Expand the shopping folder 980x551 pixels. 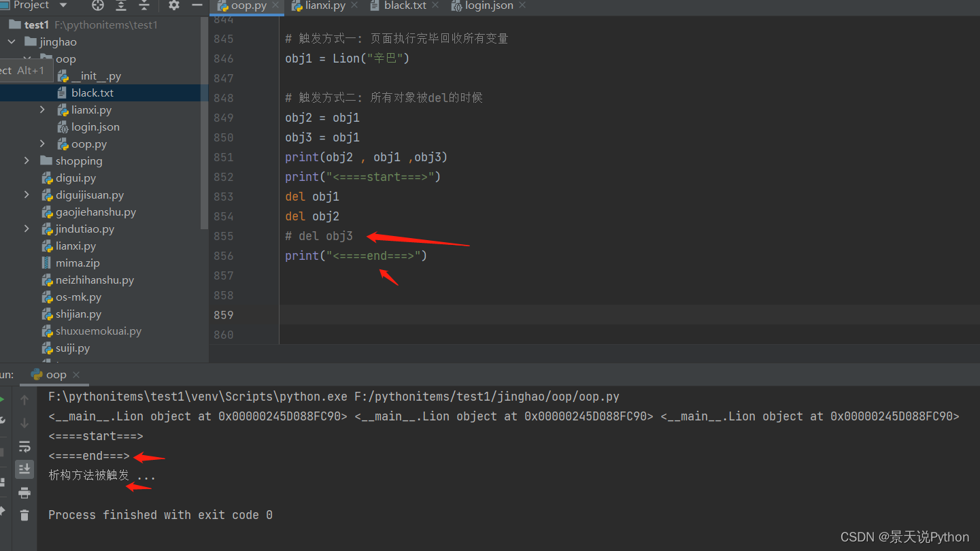tap(27, 161)
